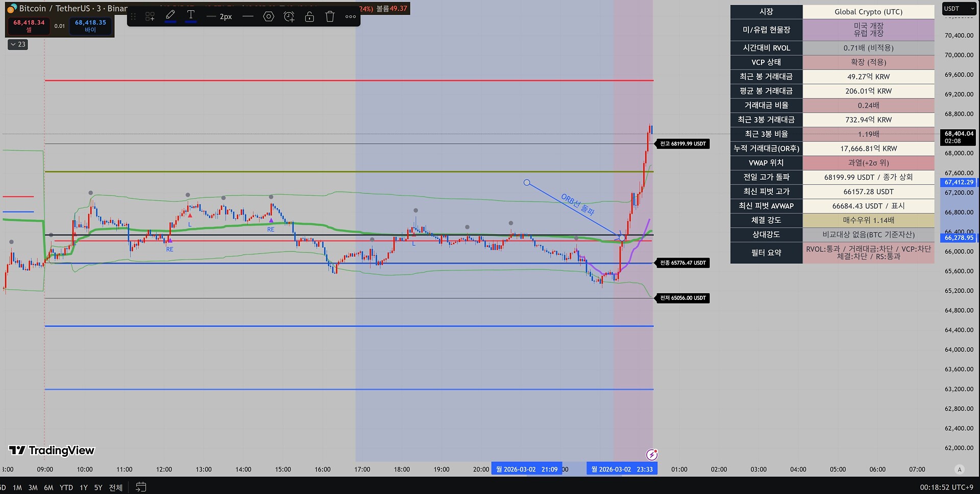Click the 시간대비 RVOL row label

(x=766, y=48)
